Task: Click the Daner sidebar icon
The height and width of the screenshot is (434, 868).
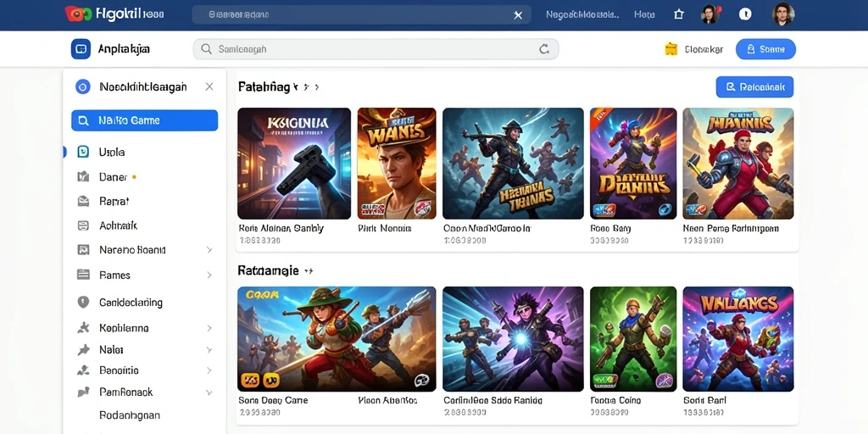Action: click(83, 176)
